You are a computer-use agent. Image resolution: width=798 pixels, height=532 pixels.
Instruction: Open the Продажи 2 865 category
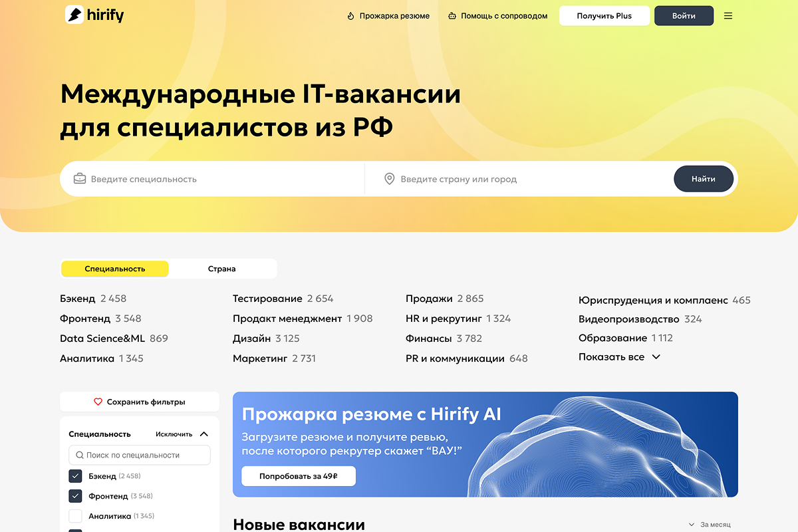pyautogui.click(x=445, y=299)
